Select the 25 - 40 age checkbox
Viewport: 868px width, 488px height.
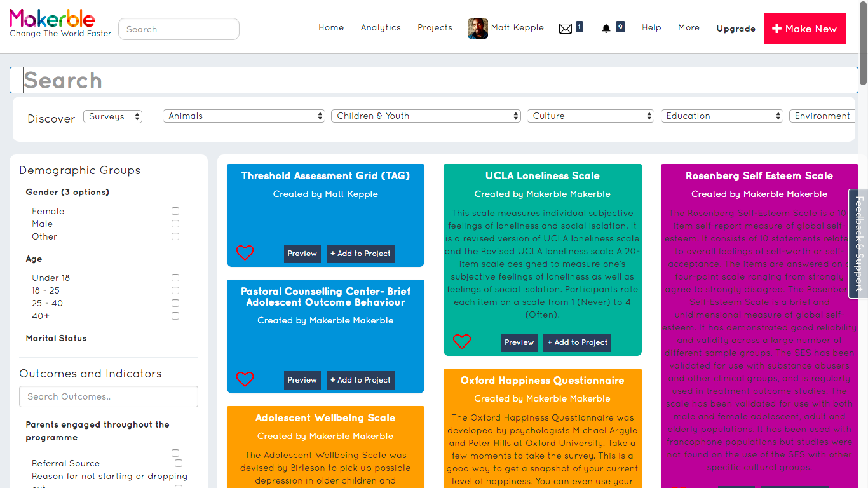pos(175,303)
